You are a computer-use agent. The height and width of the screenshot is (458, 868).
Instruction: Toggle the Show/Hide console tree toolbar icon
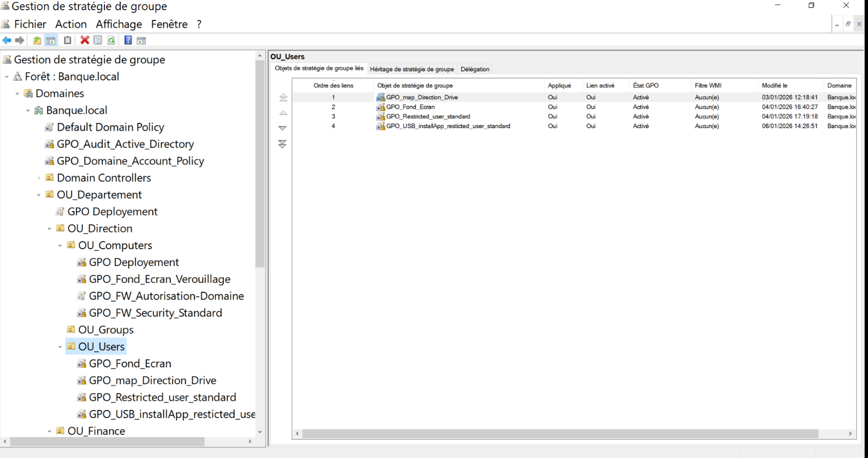pyautogui.click(x=51, y=40)
